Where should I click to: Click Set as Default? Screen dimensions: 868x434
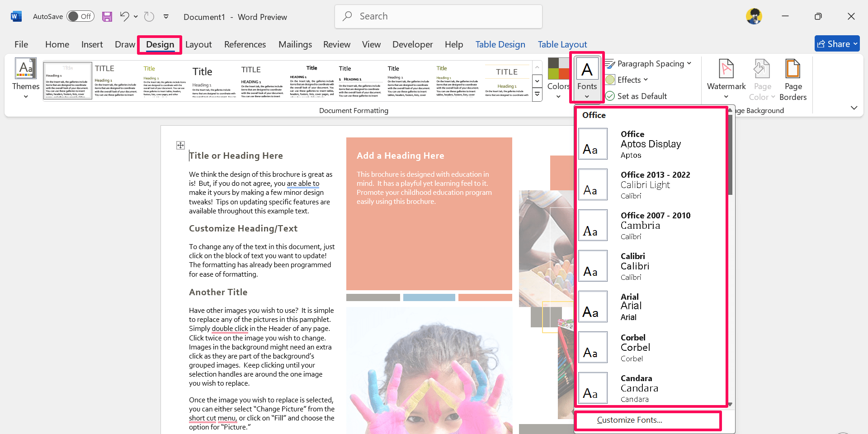click(x=636, y=96)
